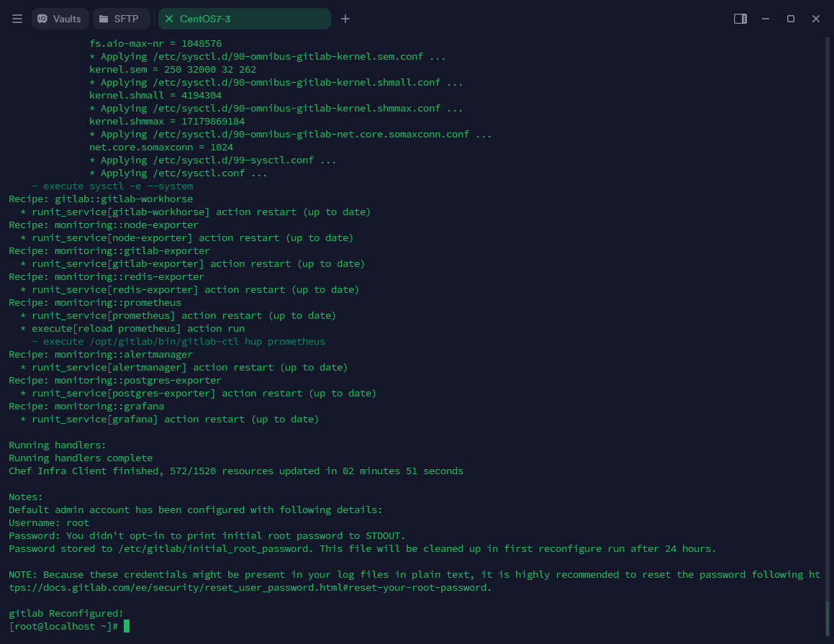Click 'execute[reload prometheus] action run' line
This screenshot has width=834, height=644.
tap(132, 328)
